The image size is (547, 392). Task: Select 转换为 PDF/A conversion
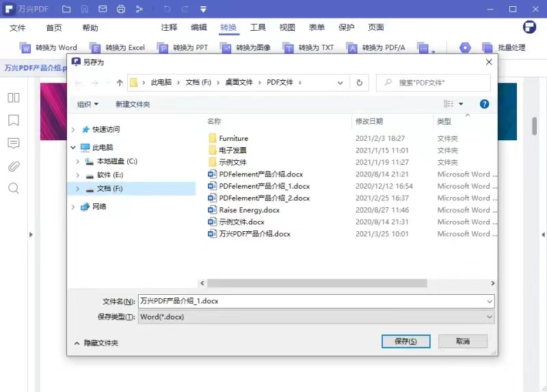coord(375,47)
